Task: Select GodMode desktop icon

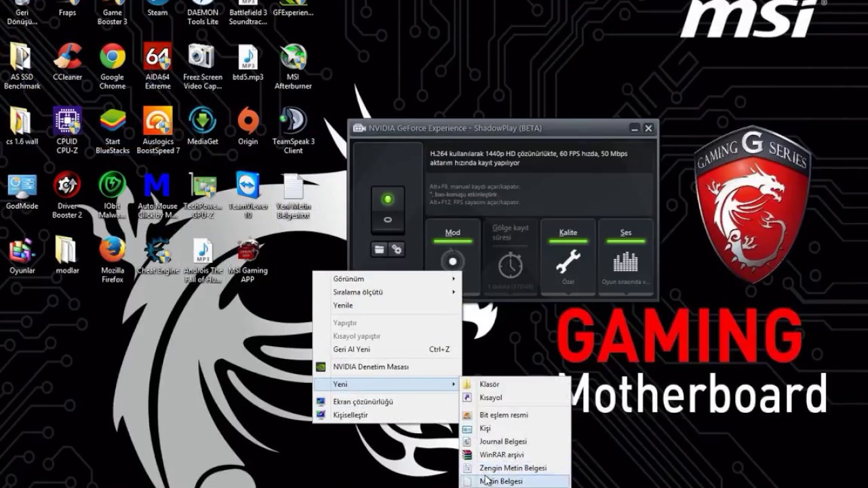Action: click(22, 191)
